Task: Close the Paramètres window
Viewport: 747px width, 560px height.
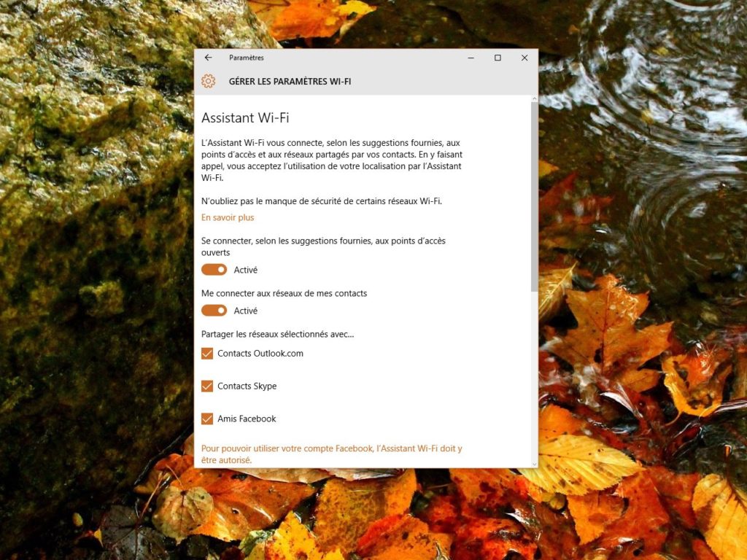Action: pos(525,58)
